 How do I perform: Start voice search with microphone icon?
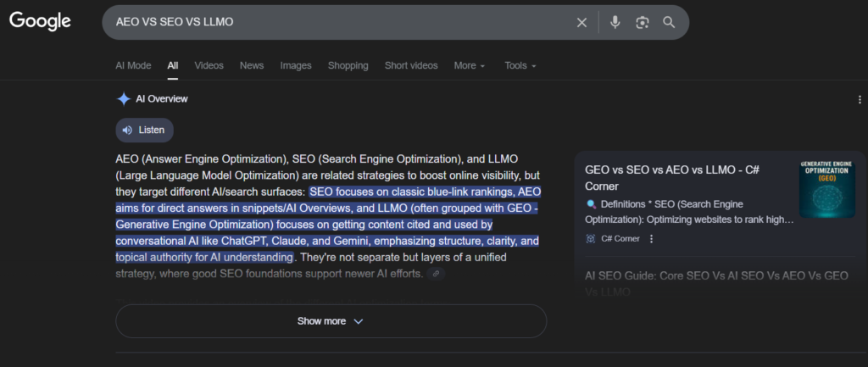[615, 22]
